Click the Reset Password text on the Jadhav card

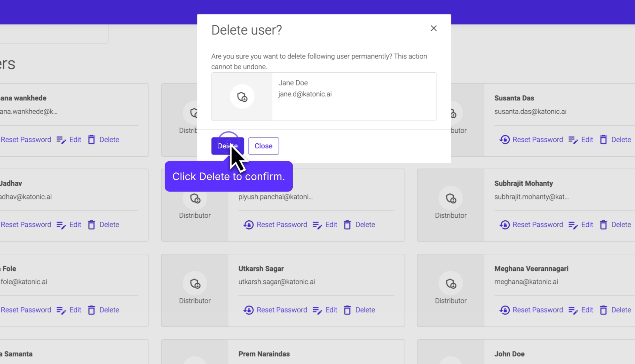[x=26, y=225]
